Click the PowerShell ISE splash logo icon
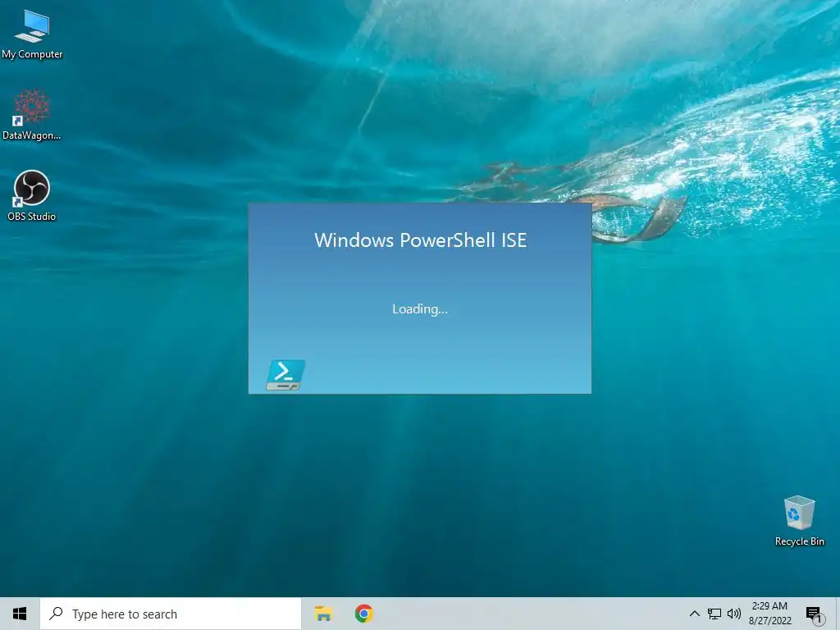The height and width of the screenshot is (630, 840). click(x=285, y=374)
